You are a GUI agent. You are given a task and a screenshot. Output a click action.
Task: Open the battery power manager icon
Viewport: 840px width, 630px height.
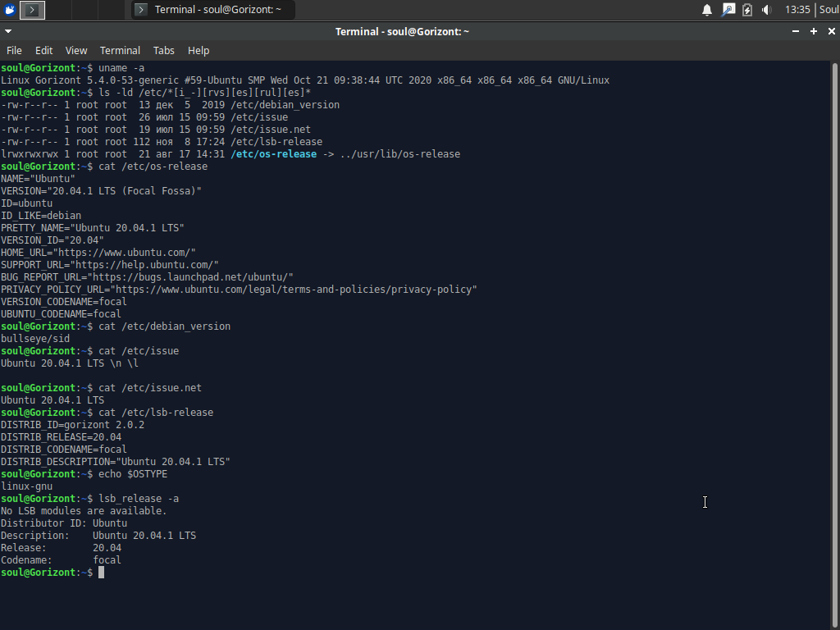tap(746, 10)
